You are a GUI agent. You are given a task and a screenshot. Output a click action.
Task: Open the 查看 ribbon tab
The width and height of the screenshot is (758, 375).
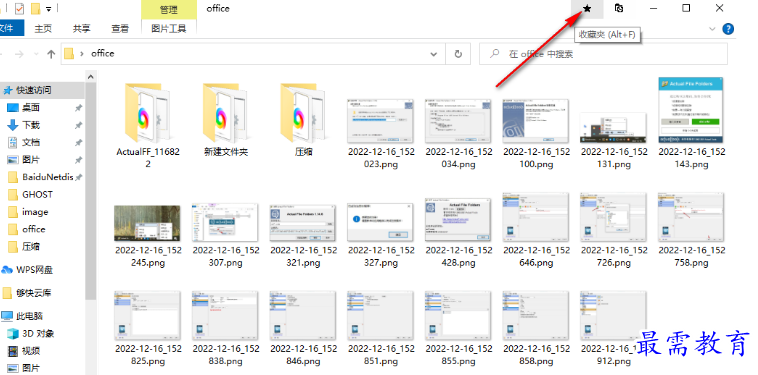120,29
